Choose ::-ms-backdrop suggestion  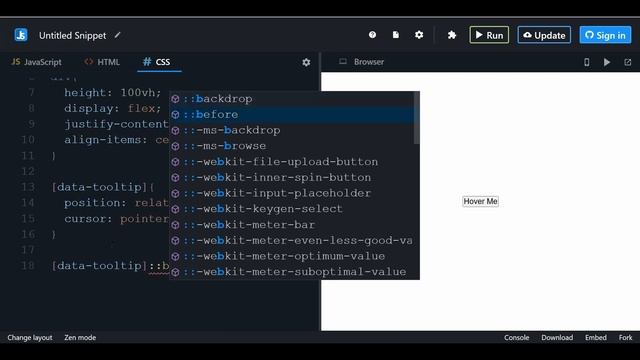tap(292, 130)
